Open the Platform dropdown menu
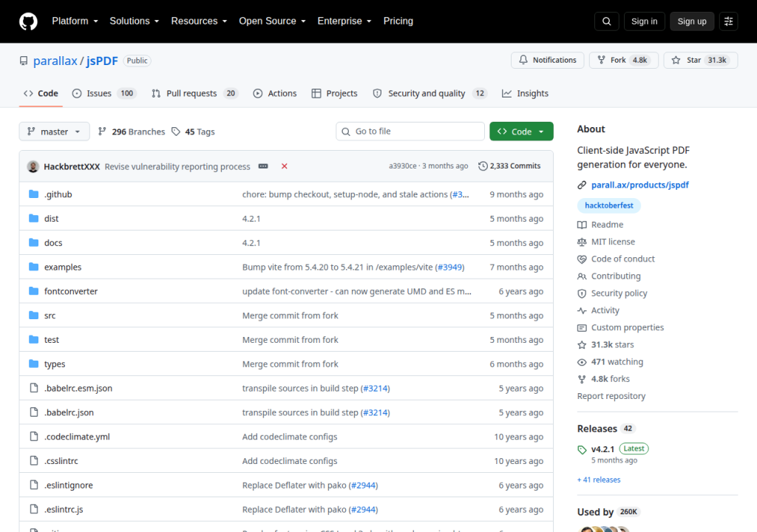 (x=75, y=21)
